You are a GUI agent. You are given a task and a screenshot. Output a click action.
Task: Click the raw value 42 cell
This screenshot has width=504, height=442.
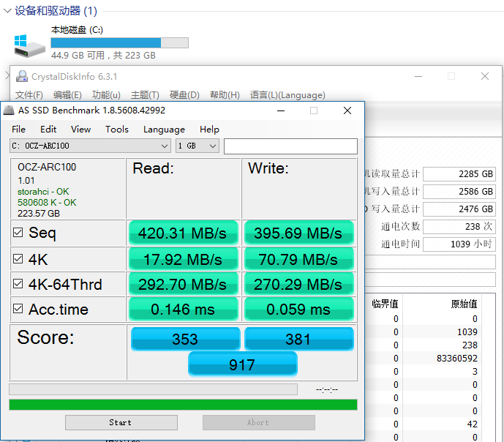472,424
